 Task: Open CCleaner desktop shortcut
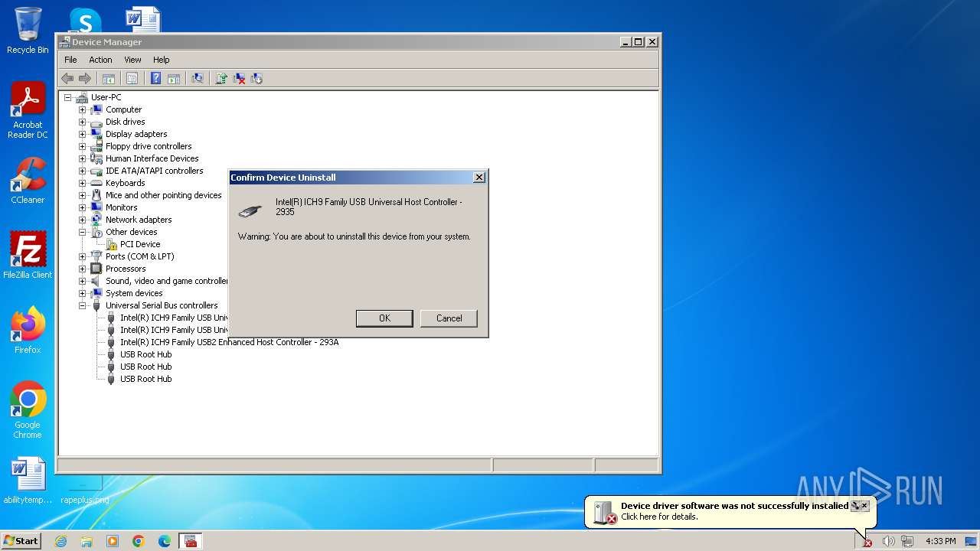pos(28,181)
